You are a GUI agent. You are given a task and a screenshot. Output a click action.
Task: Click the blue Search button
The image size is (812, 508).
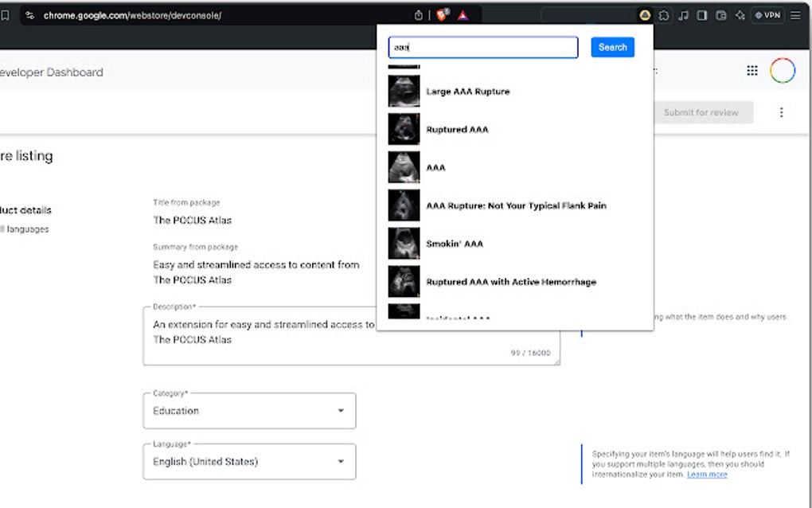(x=612, y=47)
